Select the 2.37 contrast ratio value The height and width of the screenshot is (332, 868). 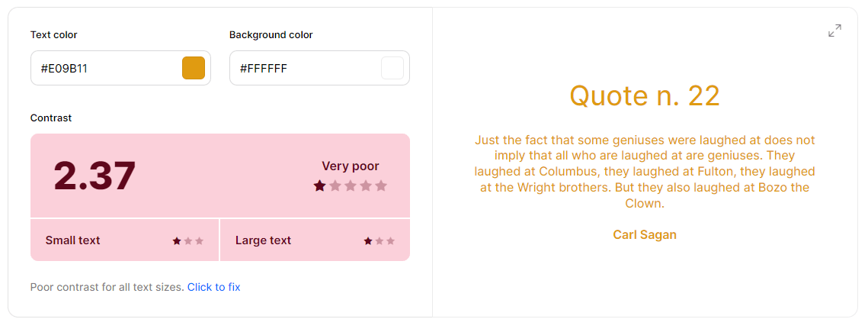pyautogui.click(x=94, y=176)
